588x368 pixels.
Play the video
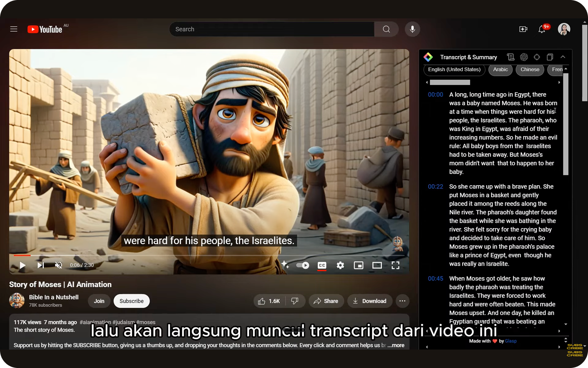coord(22,265)
